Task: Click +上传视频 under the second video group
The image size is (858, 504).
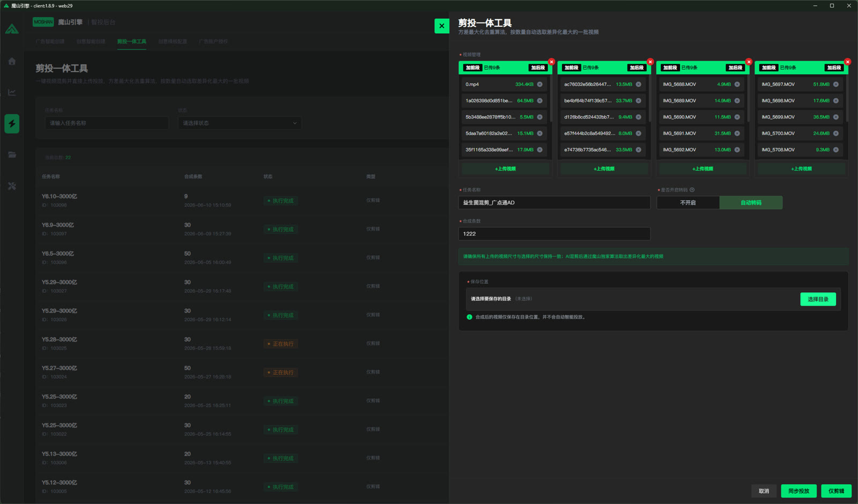Action: pyautogui.click(x=604, y=169)
